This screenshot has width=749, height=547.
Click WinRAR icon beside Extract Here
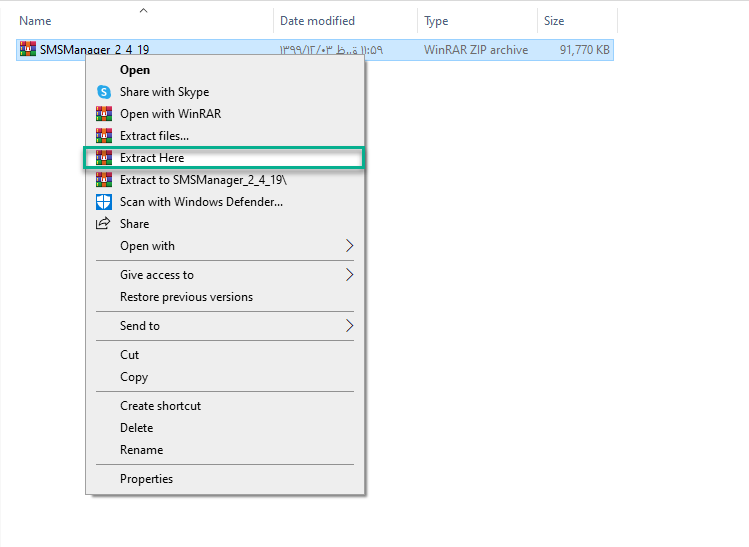click(104, 158)
